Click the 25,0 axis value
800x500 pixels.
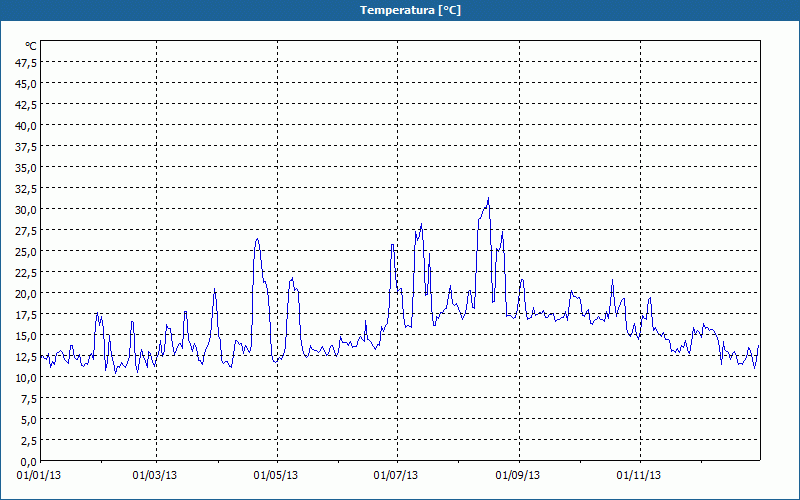[x=27, y=252]
